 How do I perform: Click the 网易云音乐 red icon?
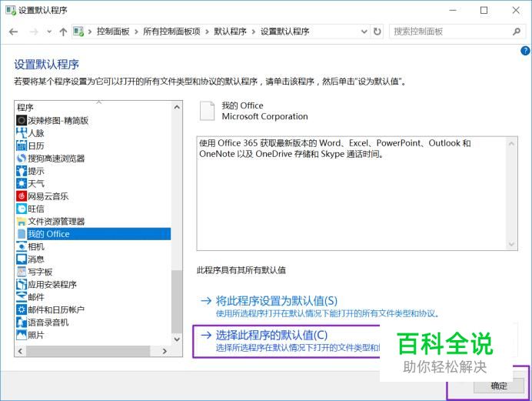click(x=22, y=196)
